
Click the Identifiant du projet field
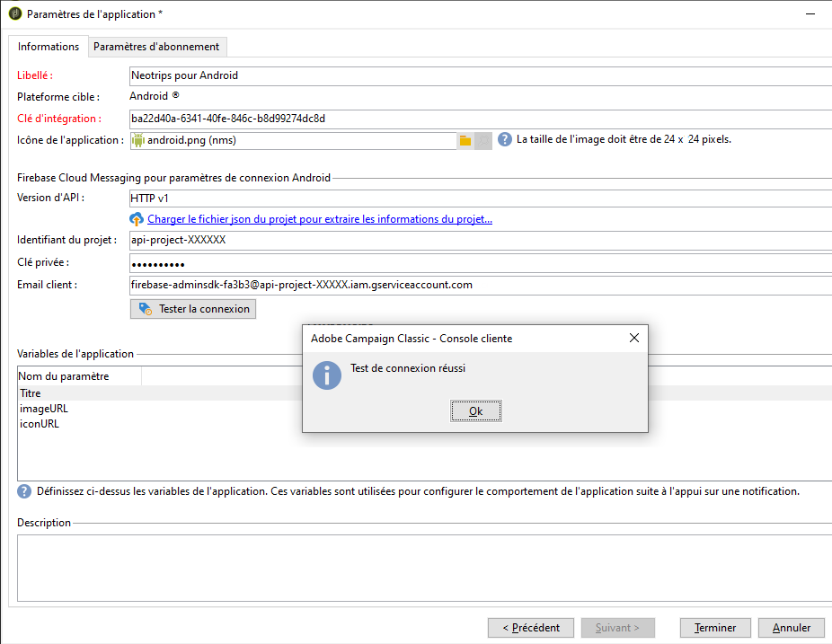480,241
